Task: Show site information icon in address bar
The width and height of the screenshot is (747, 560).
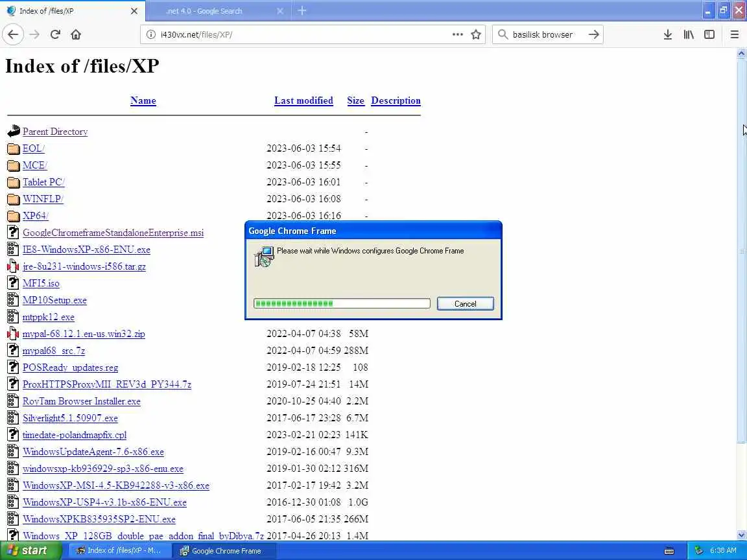Action: [151, 34]
